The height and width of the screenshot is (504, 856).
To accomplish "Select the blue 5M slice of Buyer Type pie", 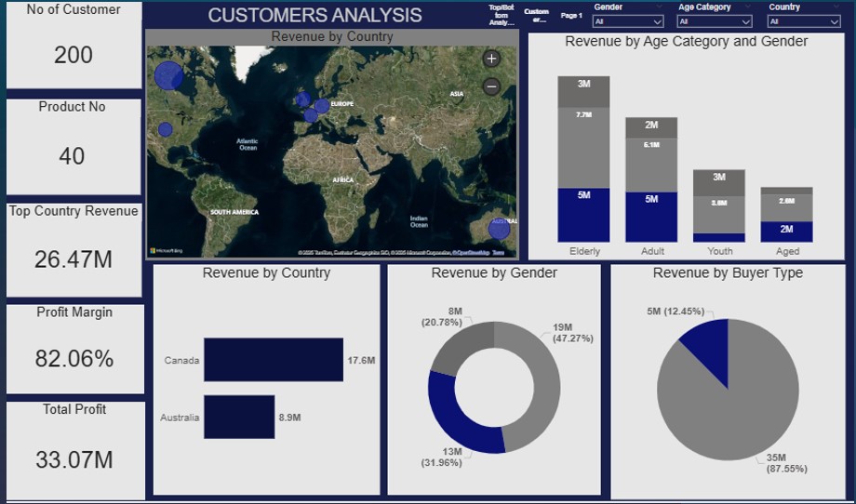I will pyautogui.click(x=710, y=344).
